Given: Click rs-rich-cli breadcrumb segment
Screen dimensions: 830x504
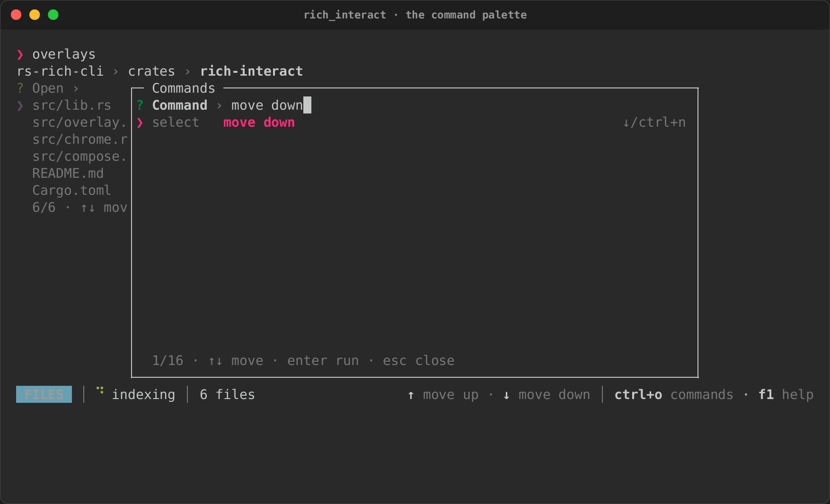Looking at the screenshot, I should coord(60,71).
